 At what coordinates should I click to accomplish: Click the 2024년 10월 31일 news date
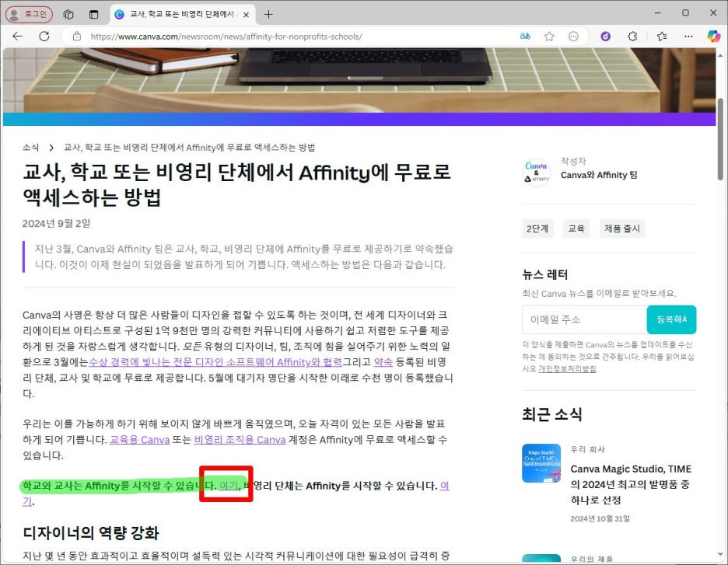(x=600, y=518)
